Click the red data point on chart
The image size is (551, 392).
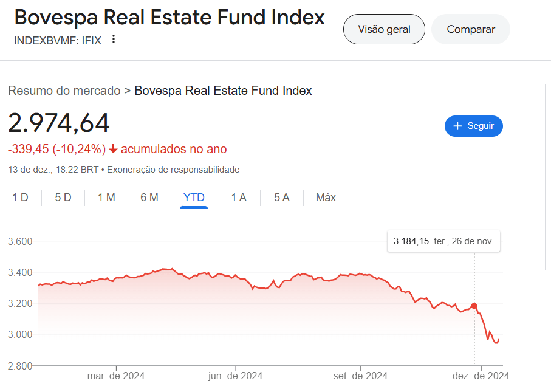[x=474, y=306]
